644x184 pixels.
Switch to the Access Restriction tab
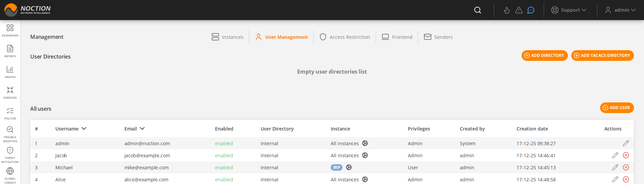345,37
